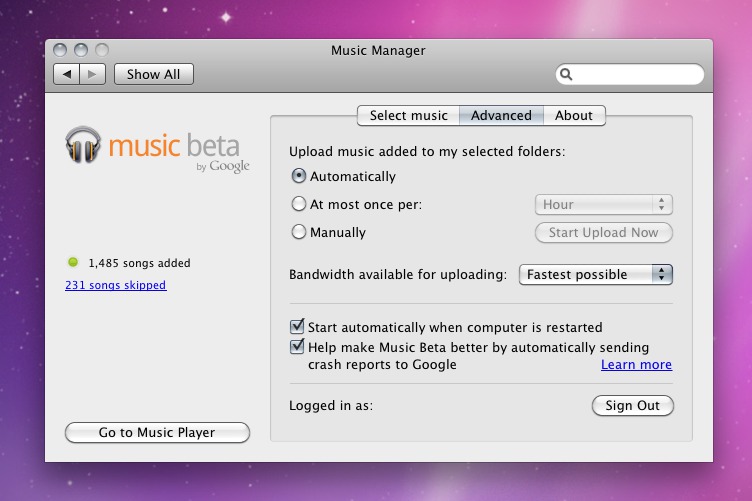The image size is (752, 501).
Task: Click the Bandwidth available for uploading label
Action: [398, 275]
